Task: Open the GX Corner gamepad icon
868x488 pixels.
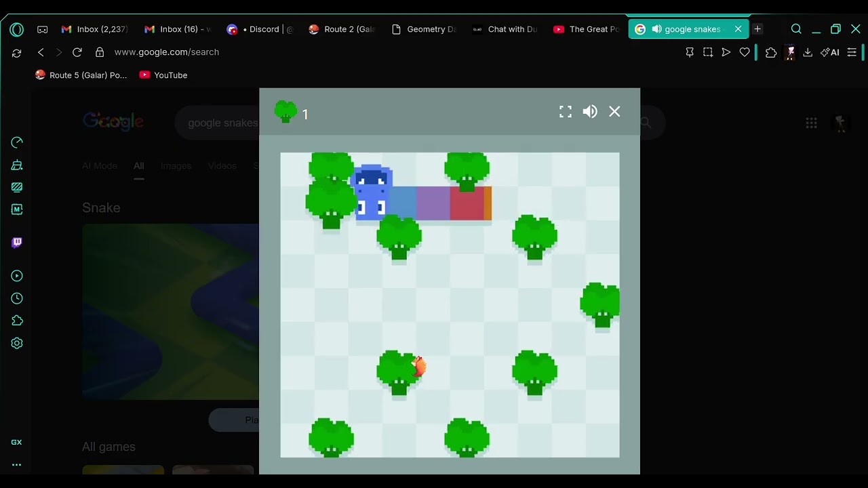Action: tap(42, 29)
